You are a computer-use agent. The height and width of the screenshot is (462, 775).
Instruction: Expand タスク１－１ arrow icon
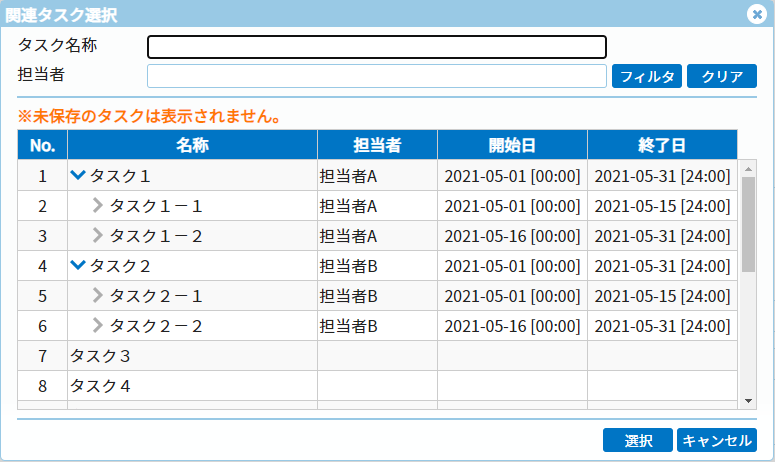pyautogui.click(x=97, y=206)
